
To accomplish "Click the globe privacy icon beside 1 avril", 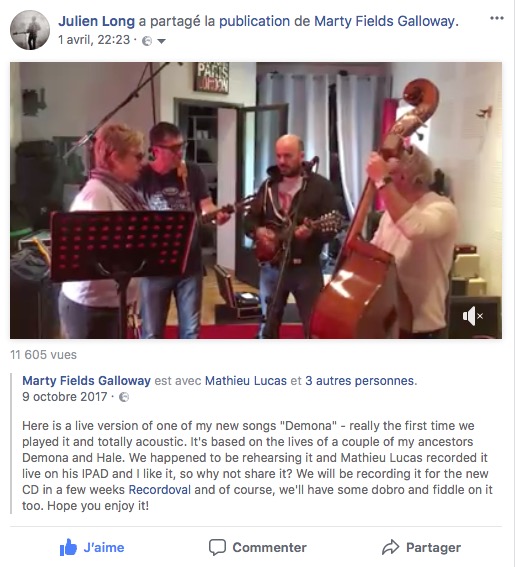I will [146, 41].
